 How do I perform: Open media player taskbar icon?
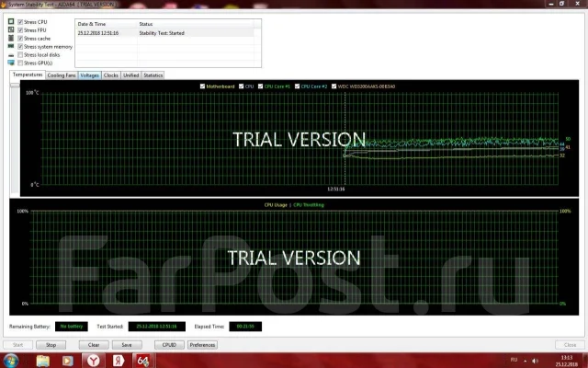[68, 361]
